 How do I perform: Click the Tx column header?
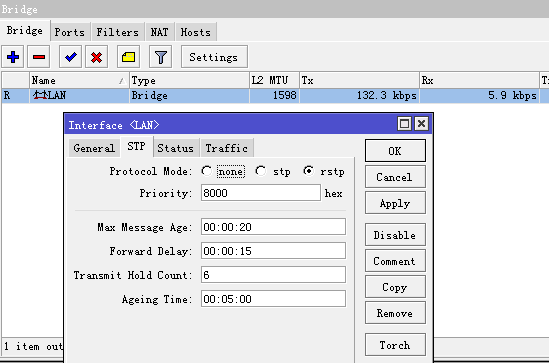click(x=359, y=81)
